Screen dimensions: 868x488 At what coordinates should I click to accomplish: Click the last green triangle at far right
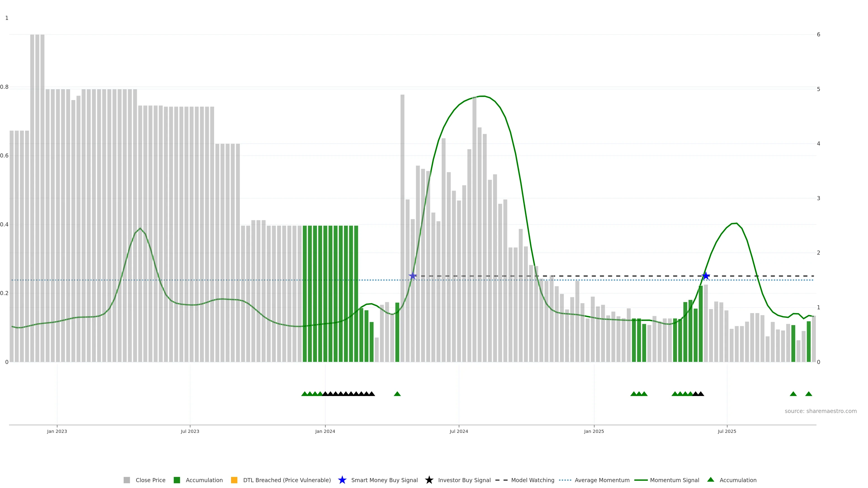pos(809,394)
